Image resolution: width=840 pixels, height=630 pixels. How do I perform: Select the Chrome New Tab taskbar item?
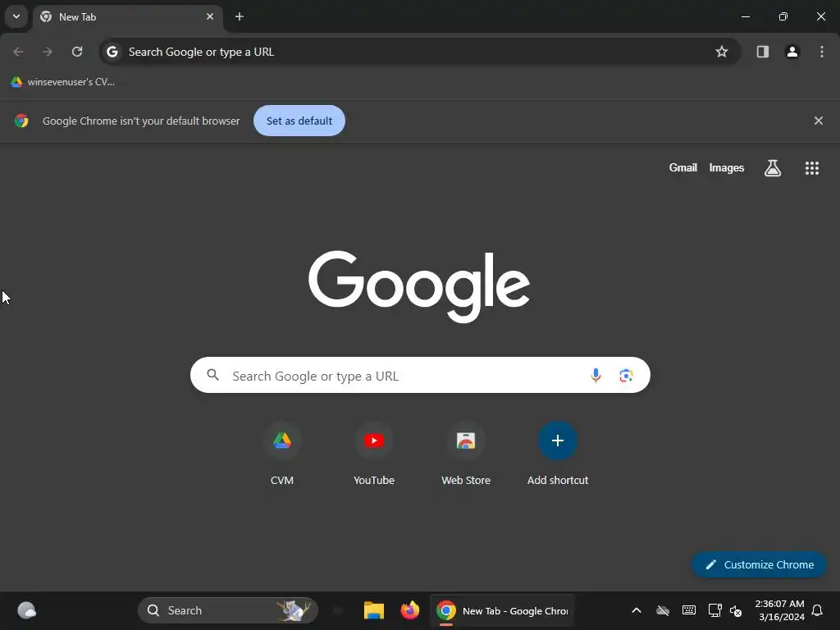click(502, 610)
